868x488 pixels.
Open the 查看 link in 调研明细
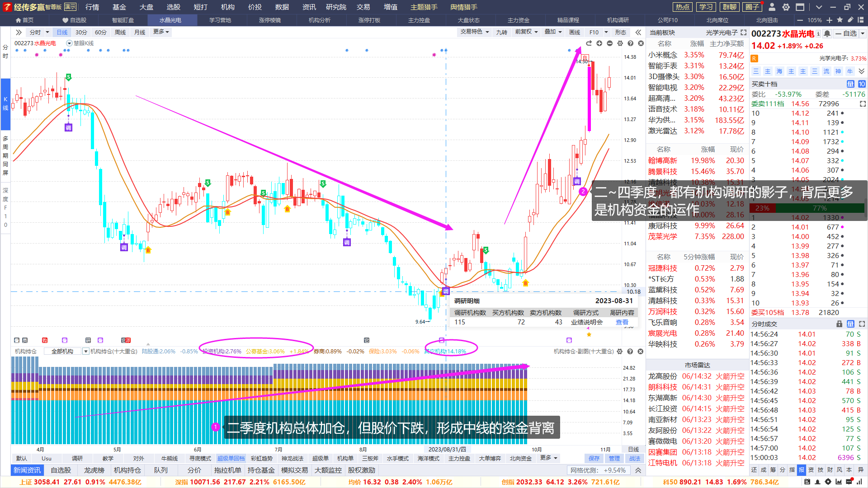pyautogui.click(x=622, y=322)
